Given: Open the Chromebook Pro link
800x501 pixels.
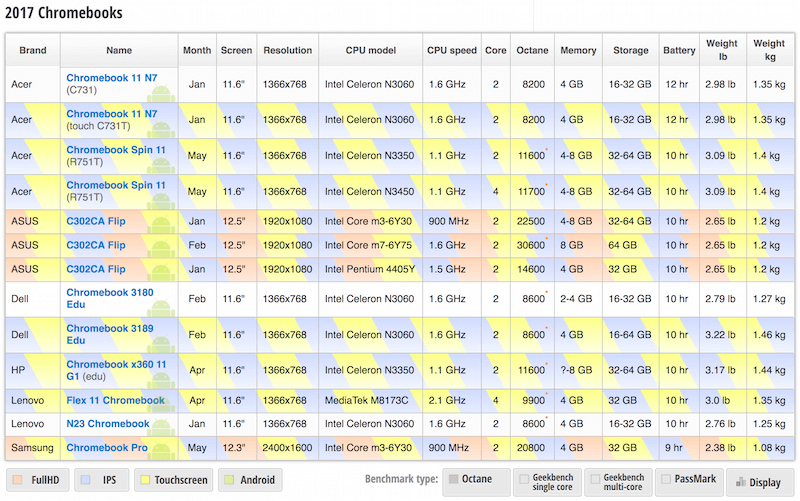Looking at the screenshot, I should coord(107,448).
